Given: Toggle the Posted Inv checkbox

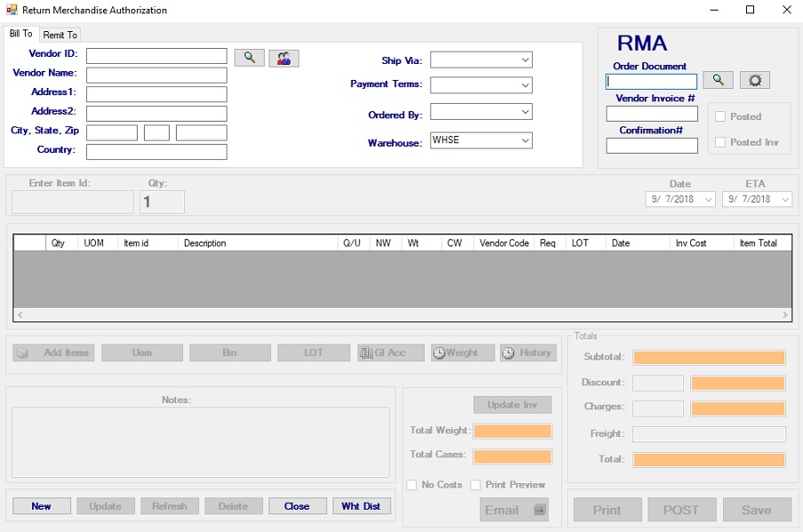Looking at the screenshot, I should [x=720, y=142].
